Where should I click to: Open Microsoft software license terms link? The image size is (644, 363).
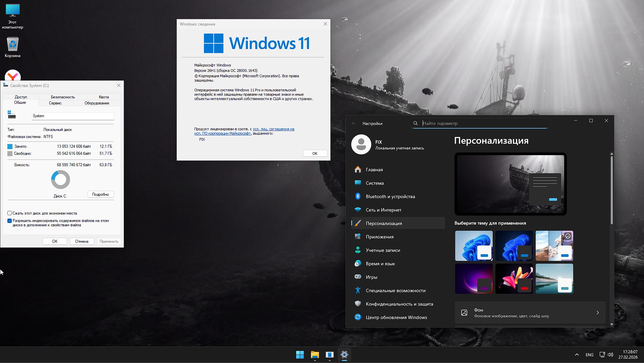(x=273, y=129)
